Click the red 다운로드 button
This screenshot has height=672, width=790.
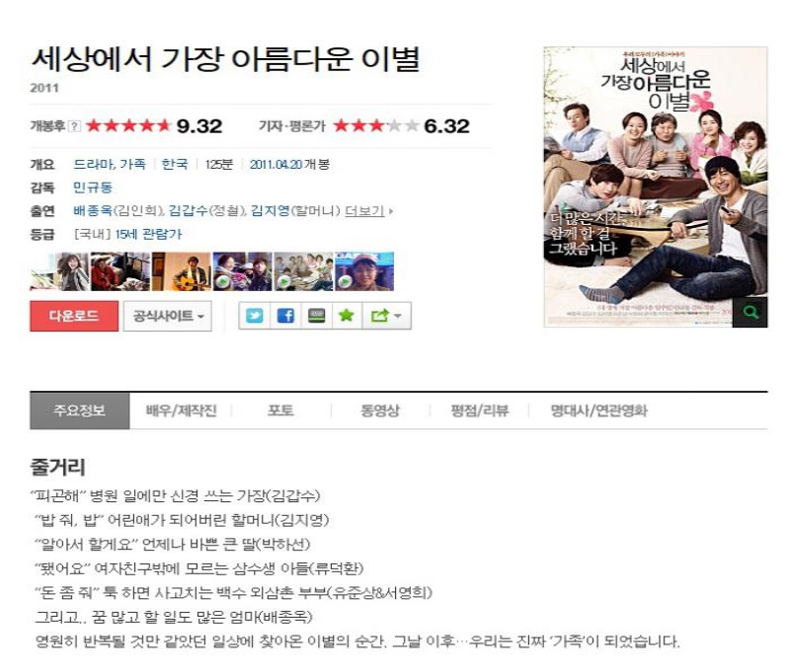coord(74,316)
